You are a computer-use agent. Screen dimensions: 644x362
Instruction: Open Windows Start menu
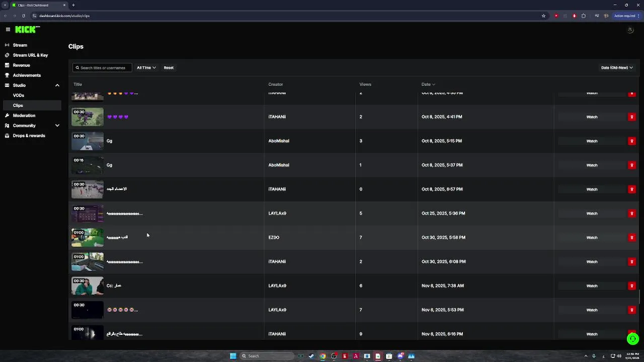(233, 356)
